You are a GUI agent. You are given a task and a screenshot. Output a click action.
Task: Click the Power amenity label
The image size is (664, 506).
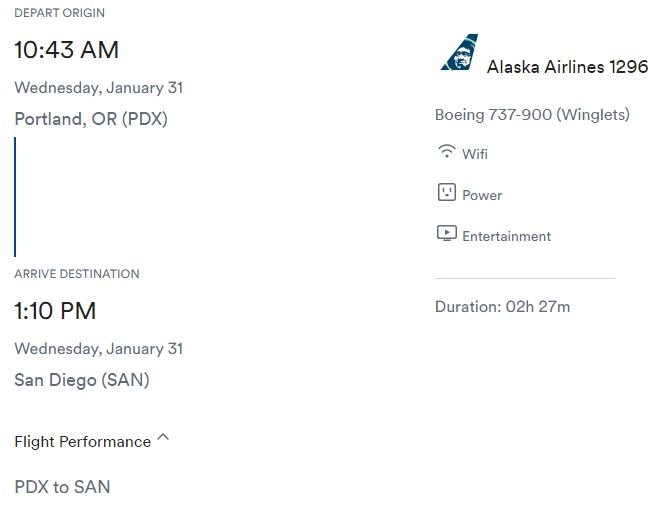pyautogui.click(x=482, y=195)
